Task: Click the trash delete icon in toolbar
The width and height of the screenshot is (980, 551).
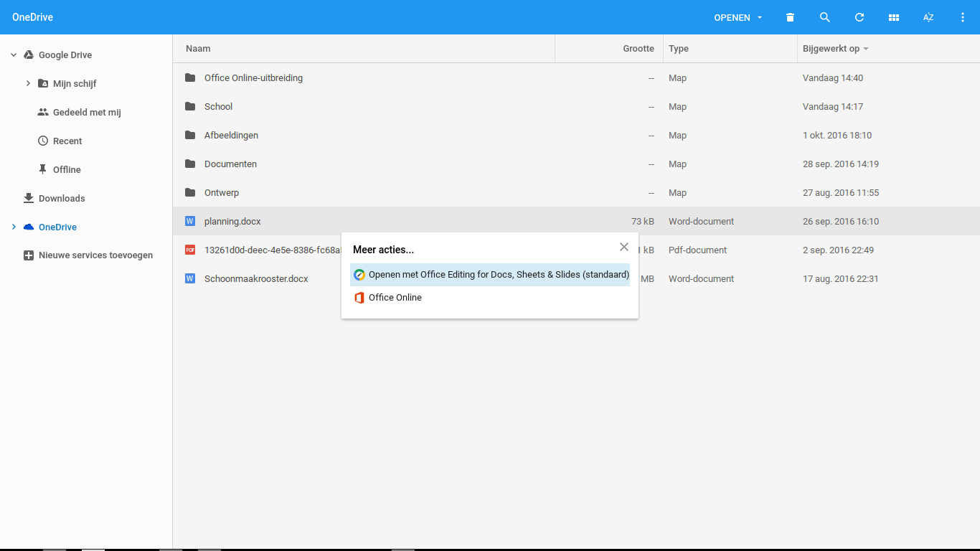Action: 790,17
